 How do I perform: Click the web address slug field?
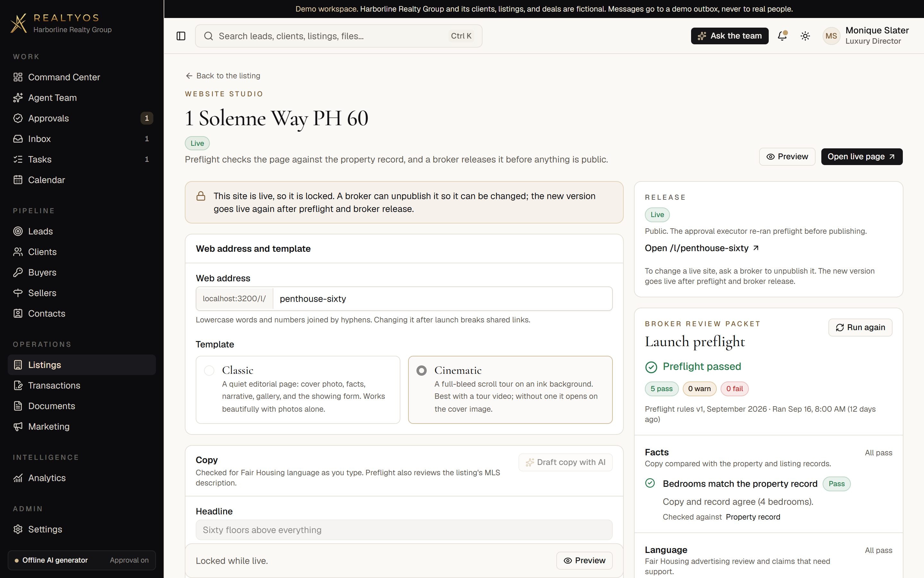coord(442,299)
